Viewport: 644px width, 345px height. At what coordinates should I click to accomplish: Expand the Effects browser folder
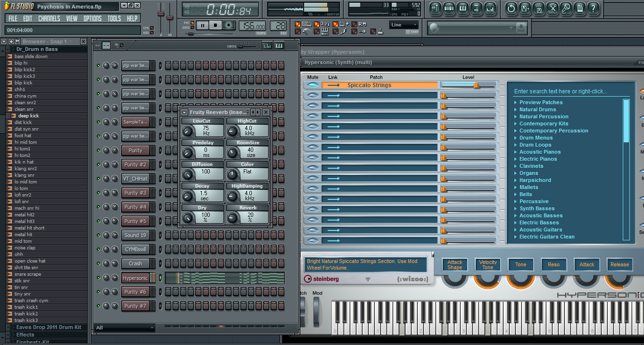(x=25, y=335)
